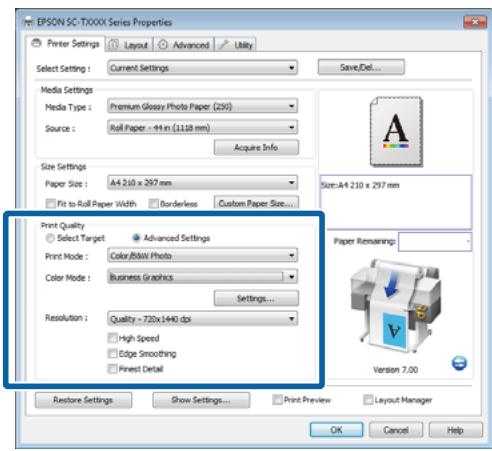Open the Resolution dropdown

(202, 319)
